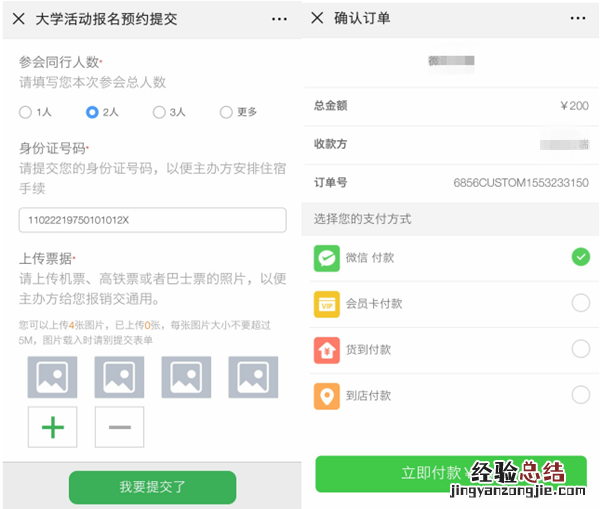Open the more options menu on form page
Screen dimensions: 600x509
click(x=279, y=19)
